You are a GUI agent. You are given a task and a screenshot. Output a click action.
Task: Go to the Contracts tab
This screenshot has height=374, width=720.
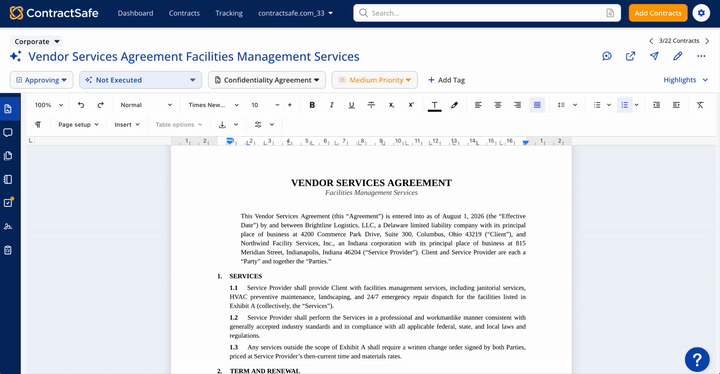point(184,13)
